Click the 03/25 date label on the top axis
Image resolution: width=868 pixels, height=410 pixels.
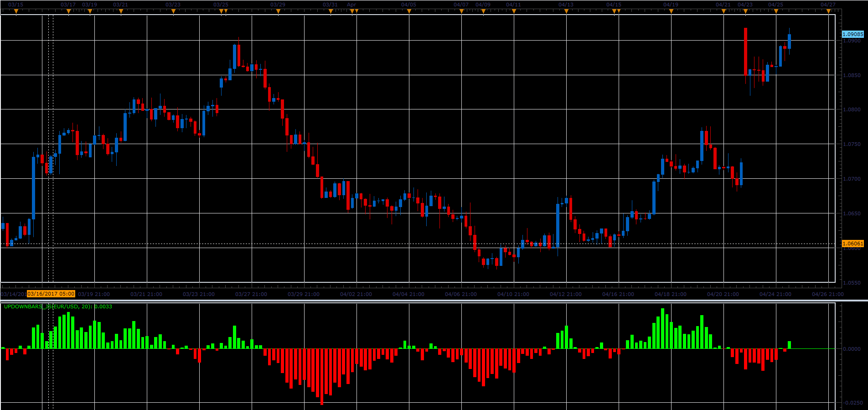click(x=221, y=5)
